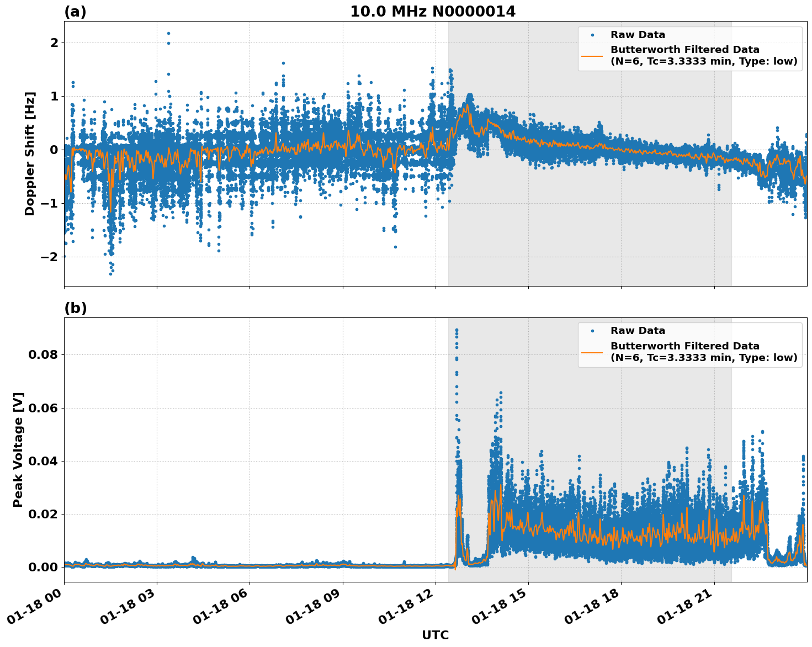This screenshot has height=647, width=812.
Task: Select the subplot label (b)
Action: click(76, 307)
